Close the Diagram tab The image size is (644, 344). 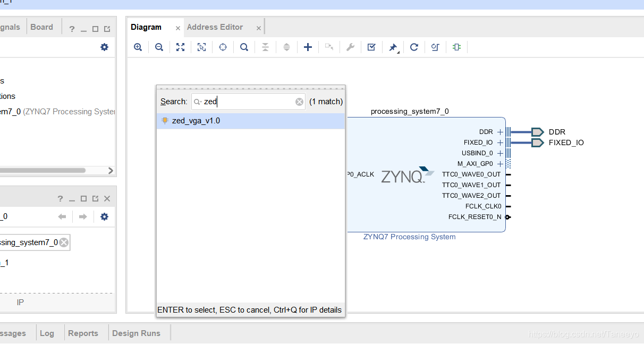click(178, 28)
